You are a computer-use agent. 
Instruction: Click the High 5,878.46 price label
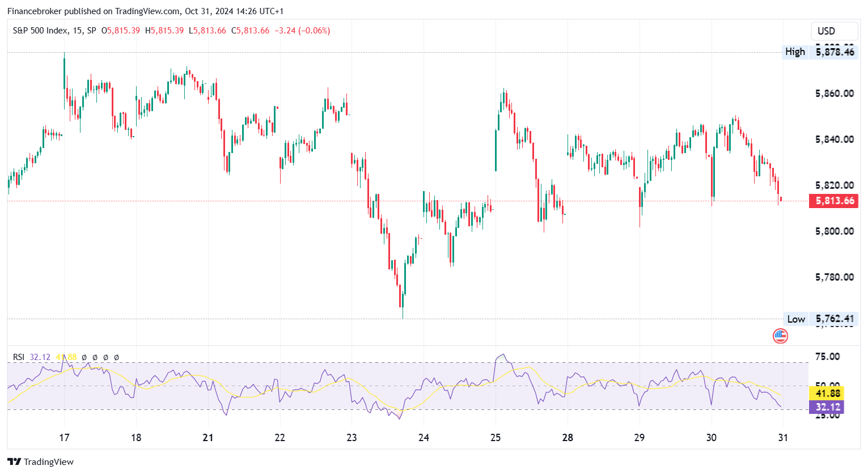click(x=819, y=52)
